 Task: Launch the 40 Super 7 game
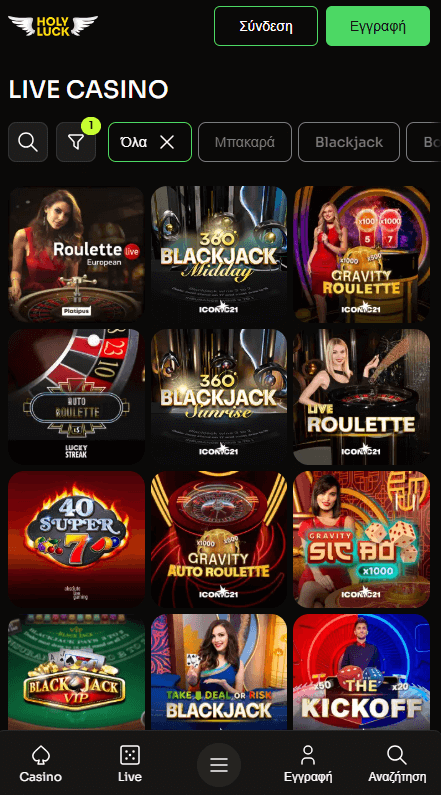(x=77, y=539)
